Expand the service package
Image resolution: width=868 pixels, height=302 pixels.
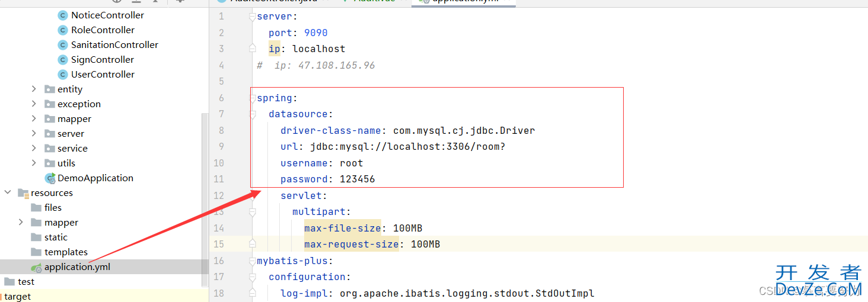pyautogui.click(x=34, y=148)
